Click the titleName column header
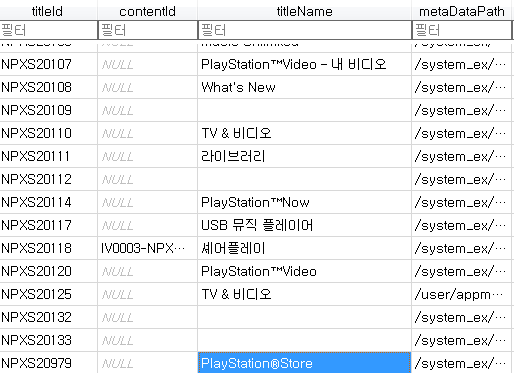The height and width of the screenshot is (373, 514). pos(304,11)
